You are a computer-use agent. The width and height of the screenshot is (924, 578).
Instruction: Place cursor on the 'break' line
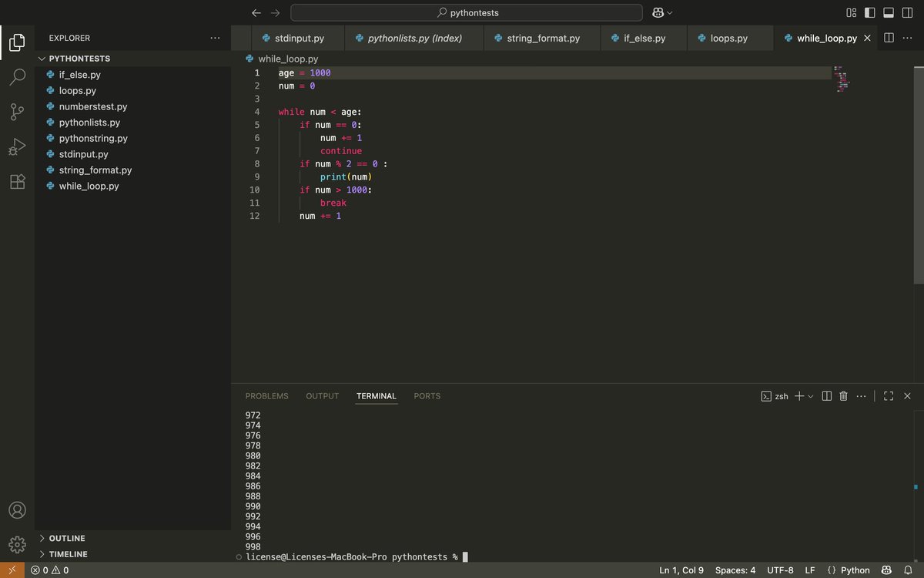tap(333, 203)
